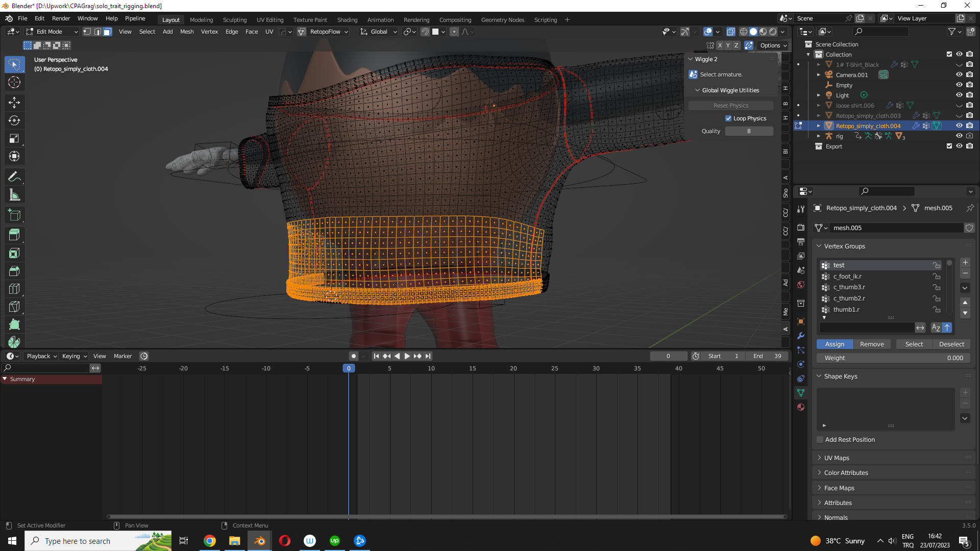Click the vertex group Deselect button
The image size is (980, 551).
[x=951, y=344]
